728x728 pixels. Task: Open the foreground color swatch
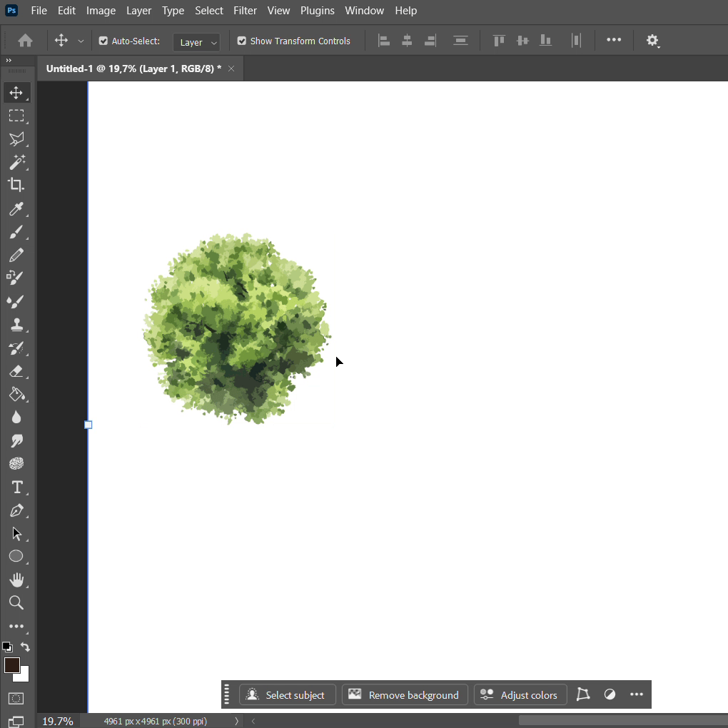(11, 665)
